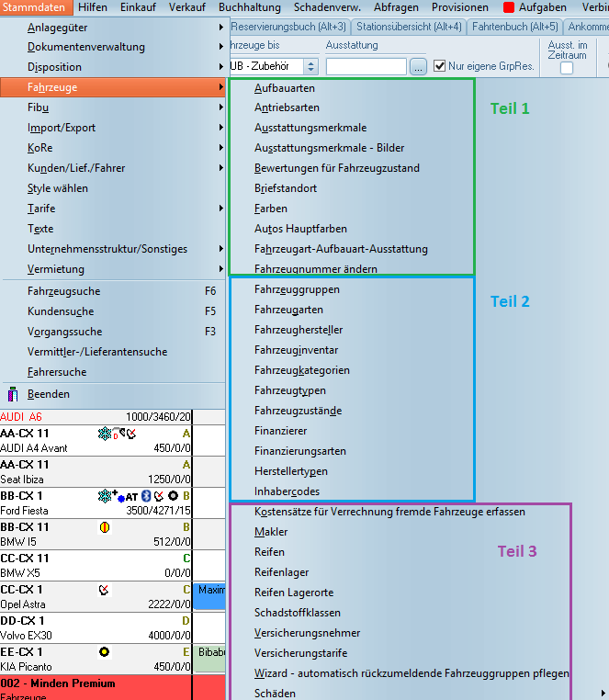Click into the Ausstattung input field
This screenshot has width=609, height=700.
(366, 66)
